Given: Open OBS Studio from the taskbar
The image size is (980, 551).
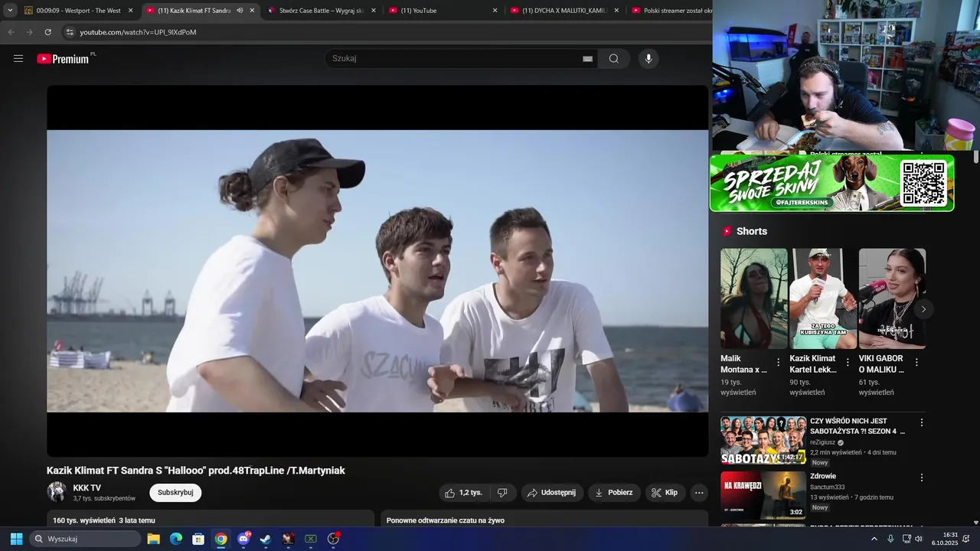Looking at the screenshot, I should point(333,539).
